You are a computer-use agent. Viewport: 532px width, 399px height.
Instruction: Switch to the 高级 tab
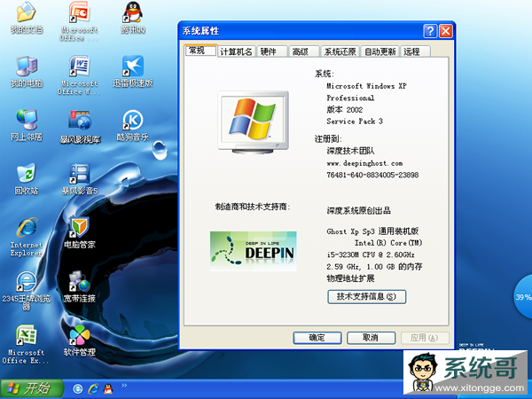pos(304,51)
